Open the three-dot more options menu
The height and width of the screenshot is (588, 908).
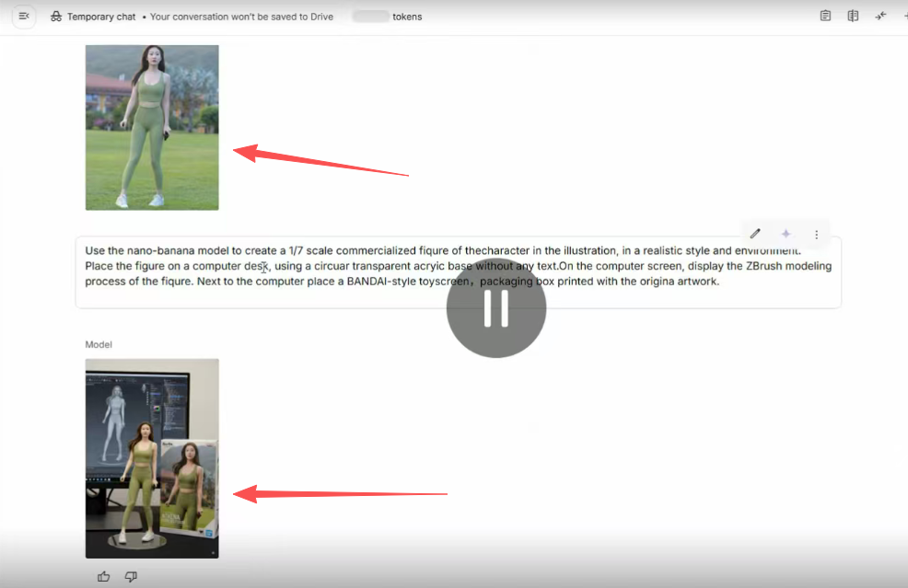[x=816, y=235]
